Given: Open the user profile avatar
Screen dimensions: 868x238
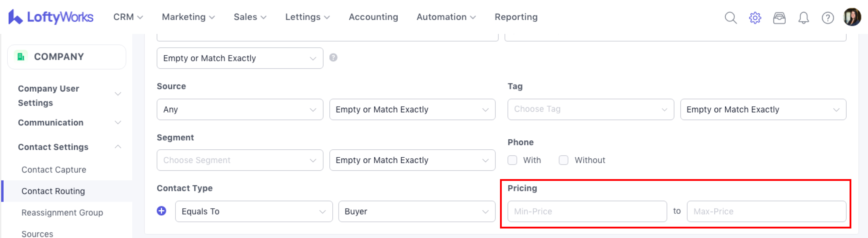Looking at the screenshot, I should pyautogui.click(x=852, y=17).
